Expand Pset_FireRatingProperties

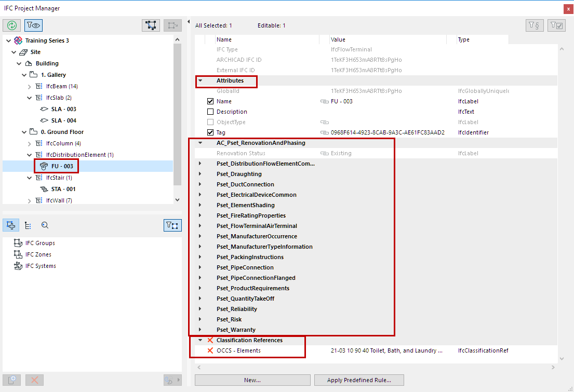(x=200, y=215)
